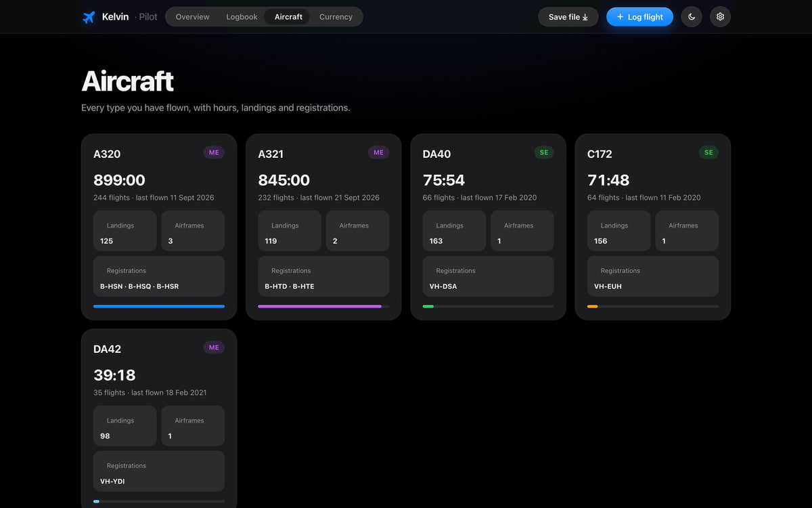Image resolution: width=812 pixels, height=508 pixels.
Task: Click '35 flights · last flown 18 Feb 2021'
Action: 150,393
